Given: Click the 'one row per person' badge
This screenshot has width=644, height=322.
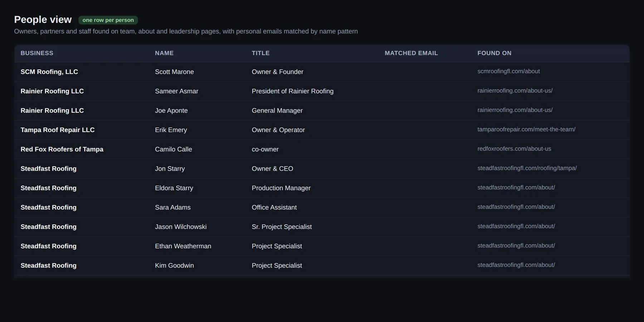Looking at the screenshot, I should [108, 20].
